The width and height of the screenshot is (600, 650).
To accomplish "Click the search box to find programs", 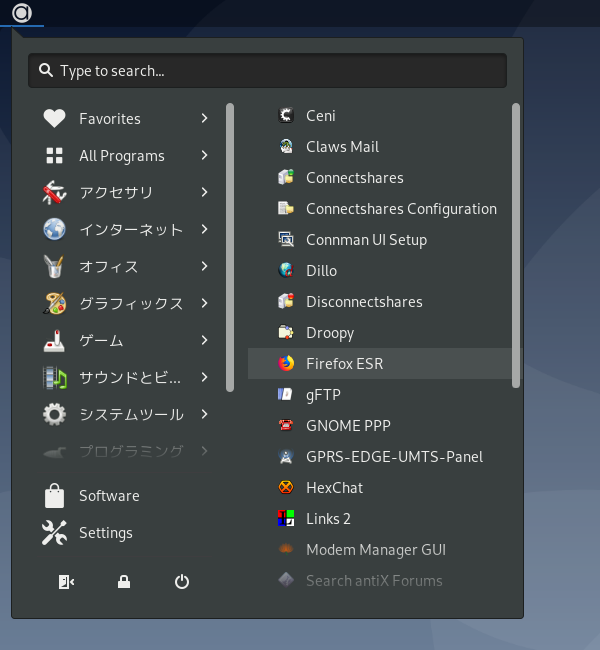I will [x=267, y=70].
